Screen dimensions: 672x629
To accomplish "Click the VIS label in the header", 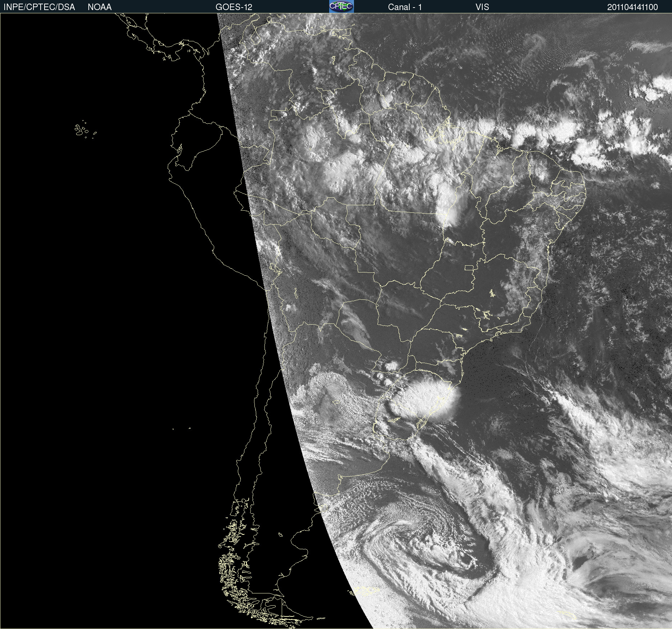I will tap(482, 7).
